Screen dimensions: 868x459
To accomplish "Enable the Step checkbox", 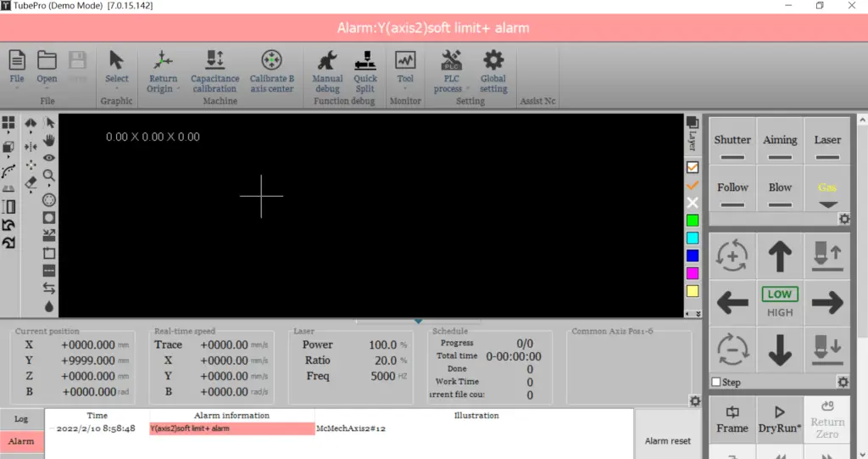I will click(x=716, y=383).
